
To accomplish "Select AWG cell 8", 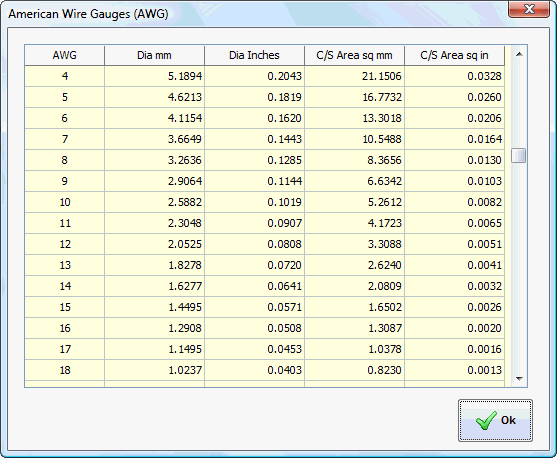I will pos(65,160).
